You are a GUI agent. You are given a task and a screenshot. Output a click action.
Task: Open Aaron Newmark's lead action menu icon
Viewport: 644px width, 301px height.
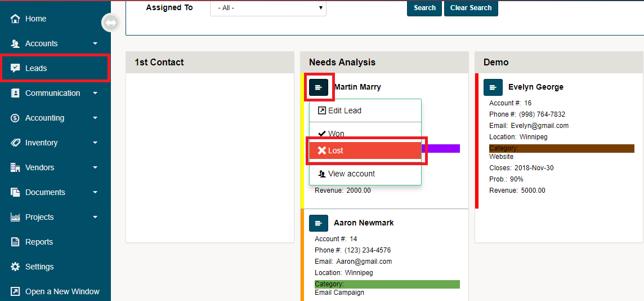coord(319,223)
